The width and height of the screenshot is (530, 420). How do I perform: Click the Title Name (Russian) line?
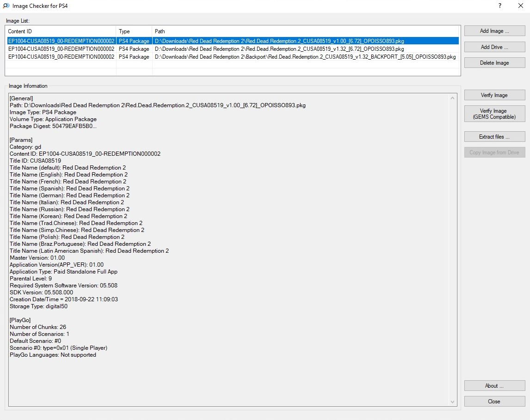coord(70,209)
